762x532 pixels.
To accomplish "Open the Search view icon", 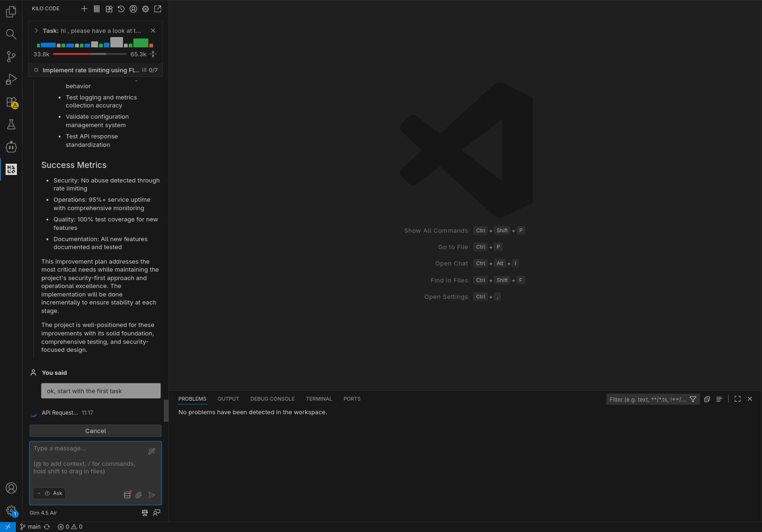I will point(11,34).
